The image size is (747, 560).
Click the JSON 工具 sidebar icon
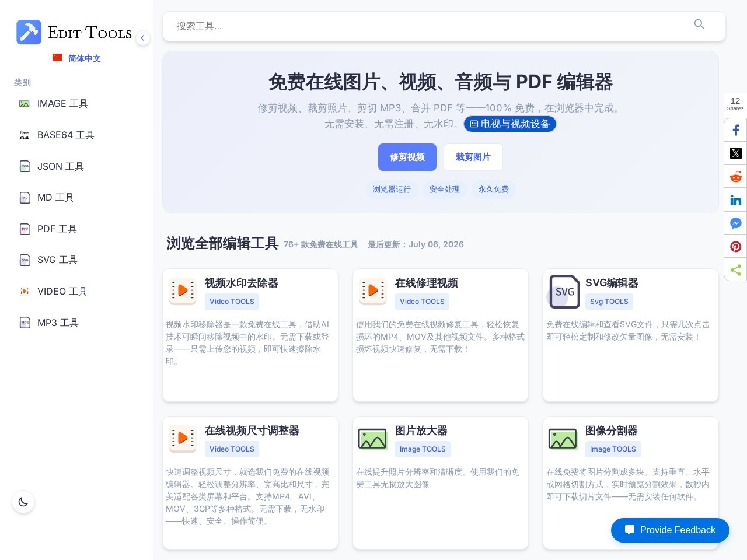[x=25, y=167]
